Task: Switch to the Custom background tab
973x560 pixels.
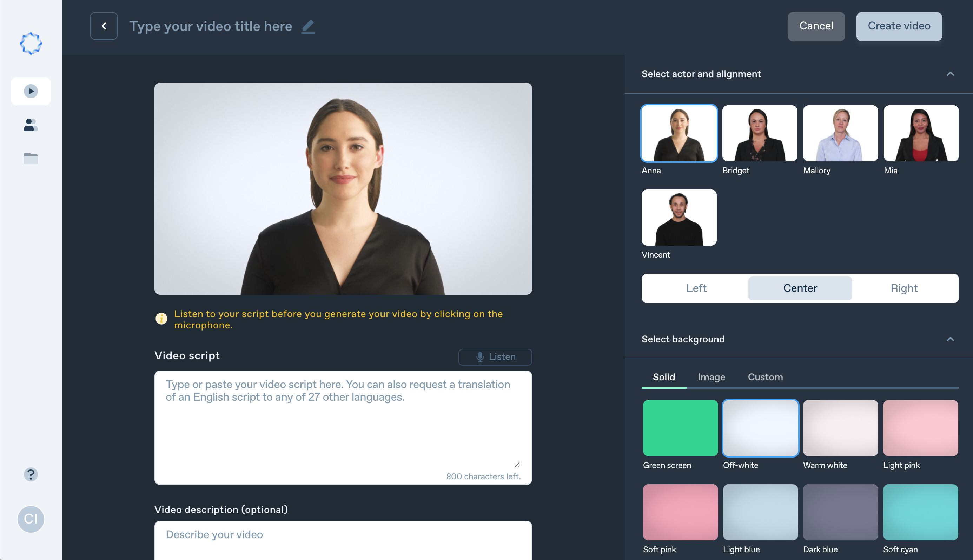Action: point(765,377)
